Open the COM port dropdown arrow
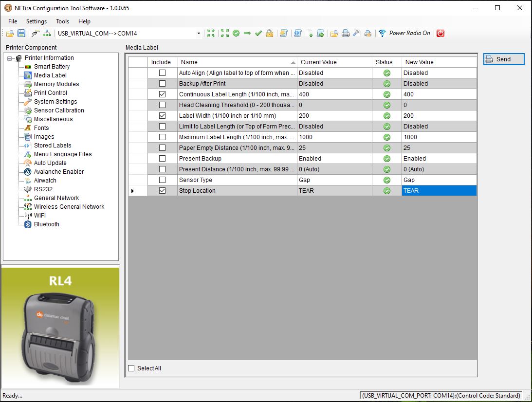Viewport: 532px width, 402px height. 199,34
